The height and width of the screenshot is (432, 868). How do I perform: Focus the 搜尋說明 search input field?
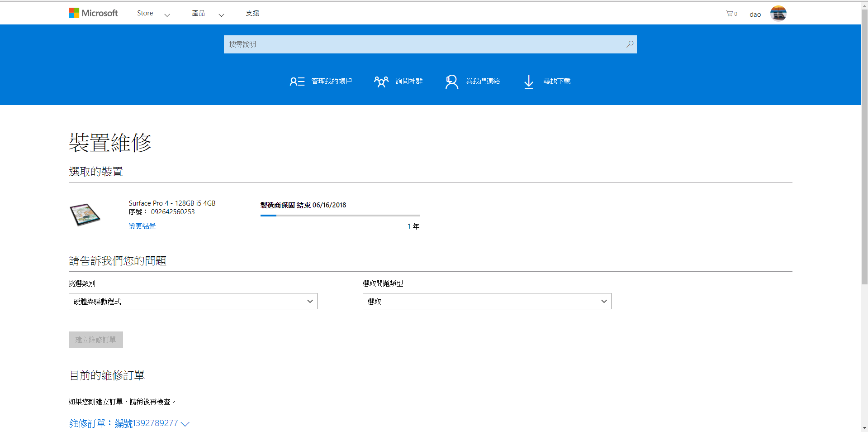click(x=430, y=44)
